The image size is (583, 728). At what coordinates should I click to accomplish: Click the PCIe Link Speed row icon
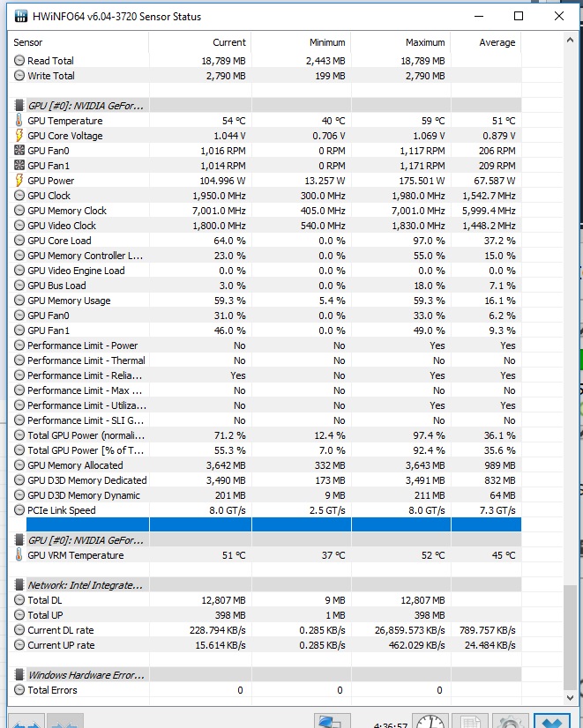19,510
